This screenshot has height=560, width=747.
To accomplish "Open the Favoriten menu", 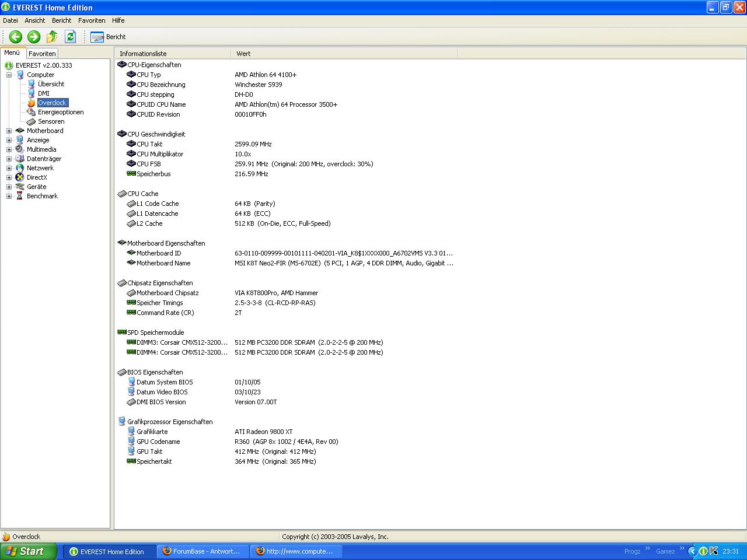I will [x=92, y=20].
